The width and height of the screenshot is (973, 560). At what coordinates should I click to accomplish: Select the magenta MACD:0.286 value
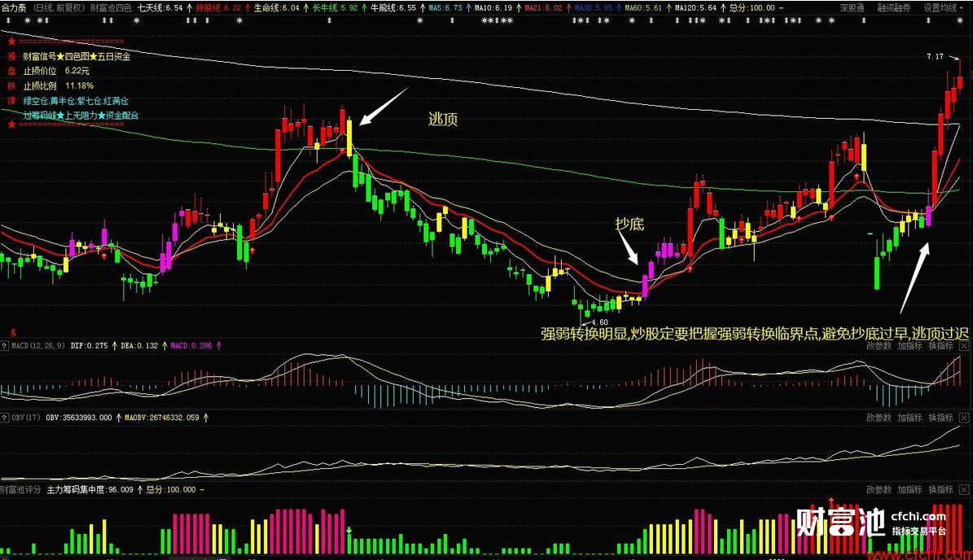coord(191,345)
